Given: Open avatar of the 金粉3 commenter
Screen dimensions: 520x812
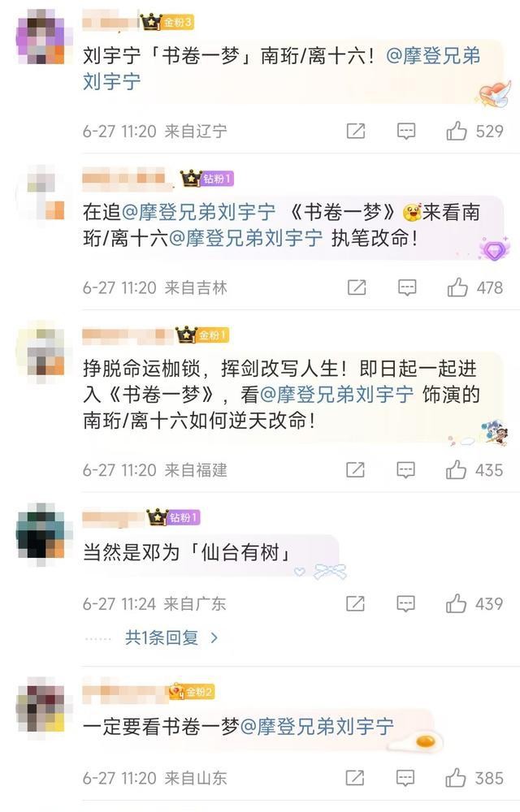Looking at the screenshot, I should point(41,39).
